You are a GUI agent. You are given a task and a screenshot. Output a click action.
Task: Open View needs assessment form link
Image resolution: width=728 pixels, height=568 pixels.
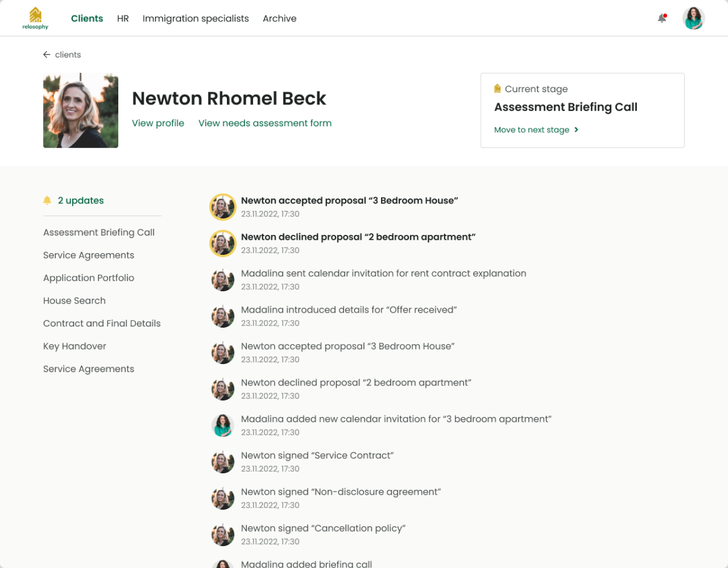click(265, 123)
